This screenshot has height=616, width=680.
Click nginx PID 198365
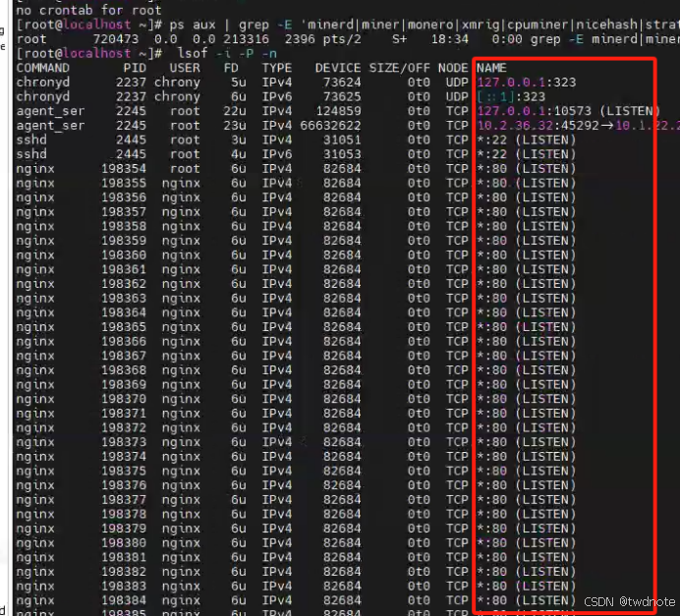tap(124, 327)
